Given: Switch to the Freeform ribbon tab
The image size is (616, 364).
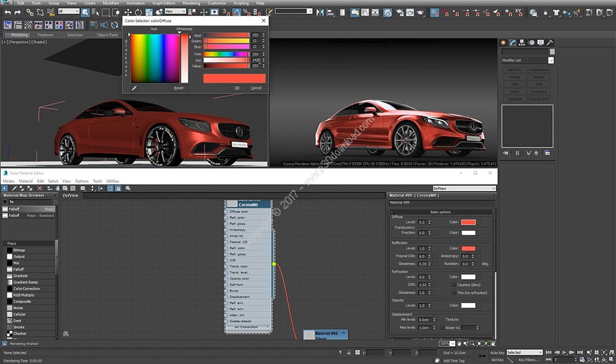Looking at the screenshot, I should point(46,35).
